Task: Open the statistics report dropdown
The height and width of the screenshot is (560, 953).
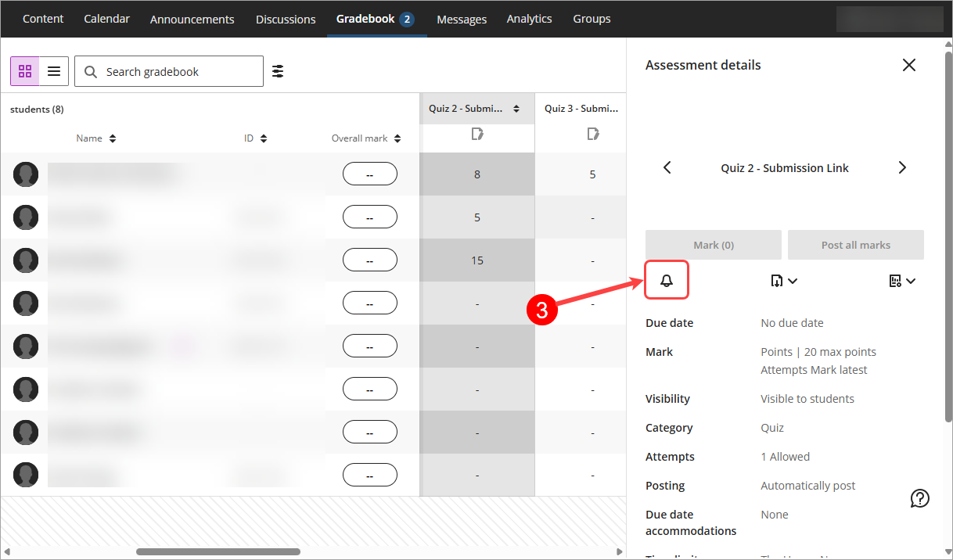Action: click(x=902, y=281)
